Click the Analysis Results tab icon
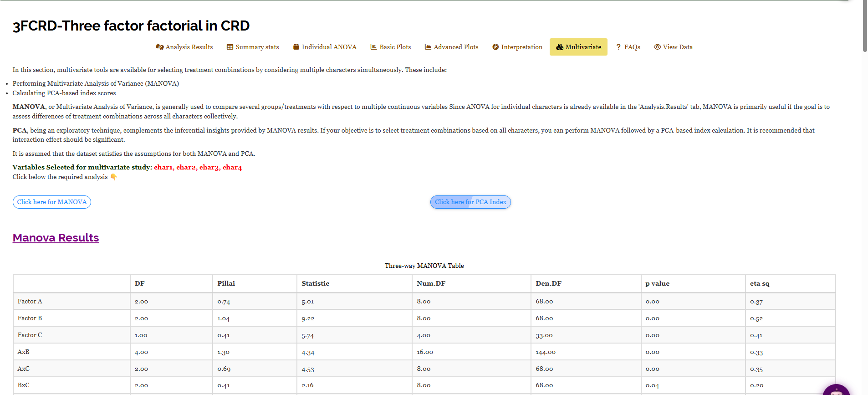This screenshot has width=868, height=395. [159, 47]
